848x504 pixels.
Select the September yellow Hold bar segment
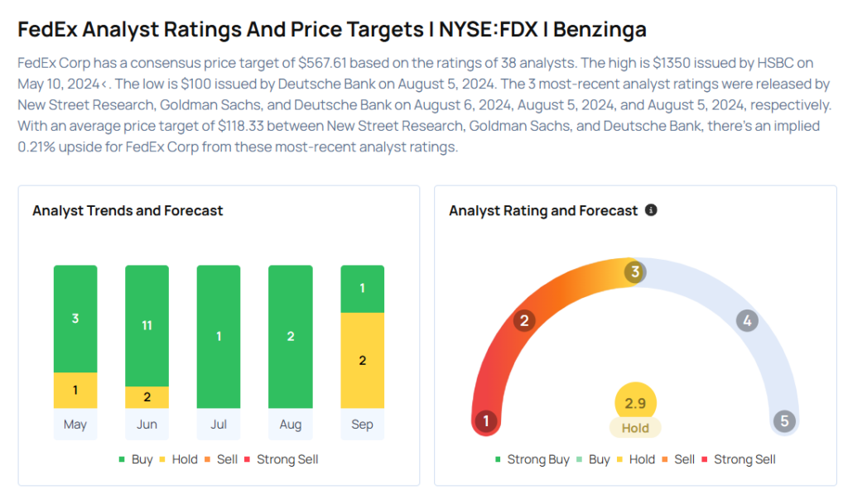362,360
